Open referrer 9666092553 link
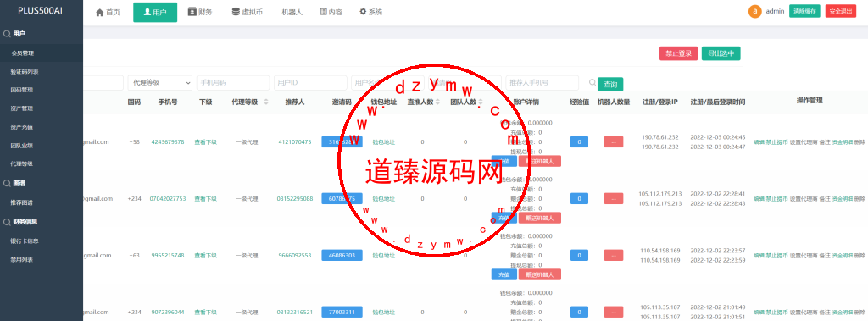Screen dimensions: 868x321 (295, 256)
